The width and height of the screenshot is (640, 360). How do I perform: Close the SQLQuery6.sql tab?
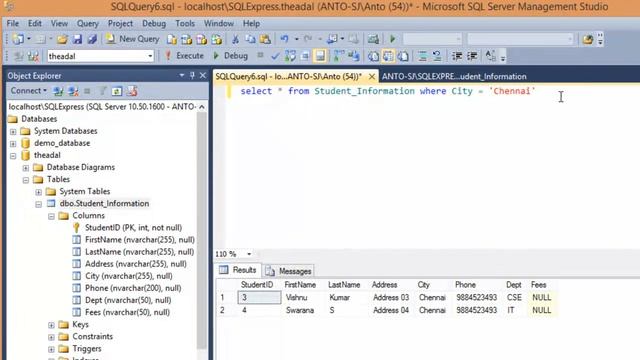(x=372, y=76)
